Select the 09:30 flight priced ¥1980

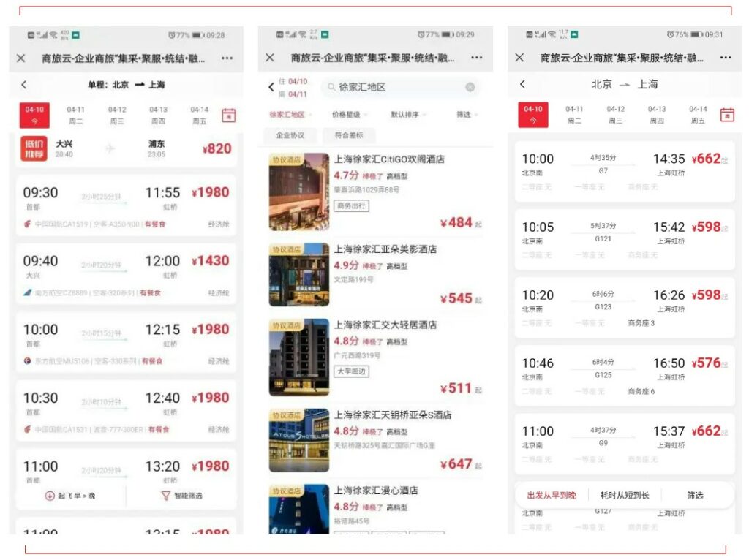point(126,205)
